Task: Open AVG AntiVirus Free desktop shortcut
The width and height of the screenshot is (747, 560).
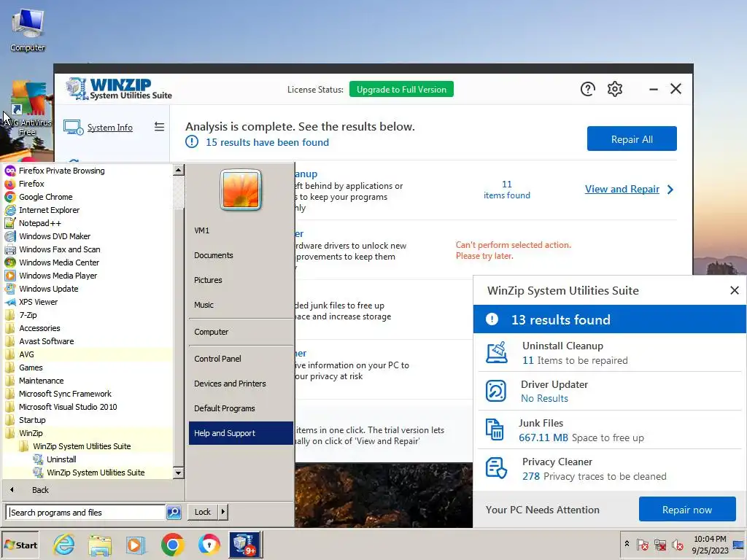Action: (x=28, y=109)
